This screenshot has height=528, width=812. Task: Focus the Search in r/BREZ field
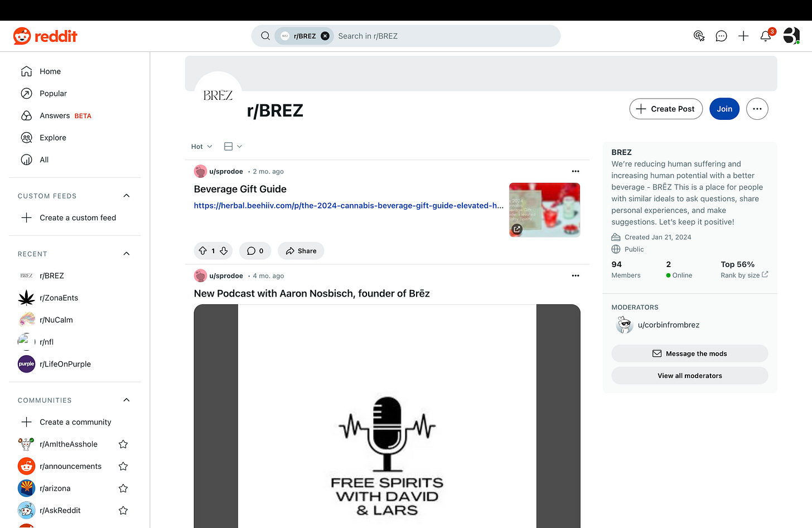pos(446,36)
